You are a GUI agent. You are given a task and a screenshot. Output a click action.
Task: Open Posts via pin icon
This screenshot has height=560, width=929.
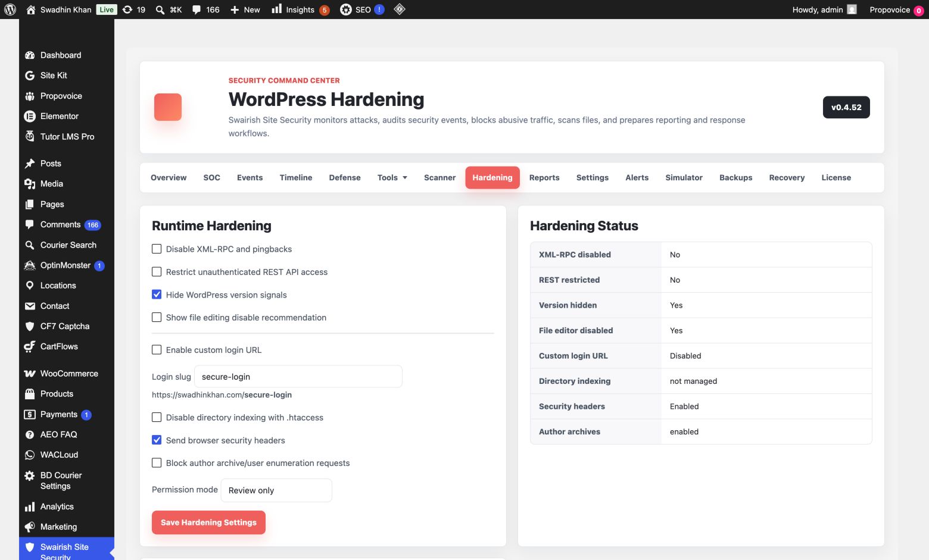30,164
